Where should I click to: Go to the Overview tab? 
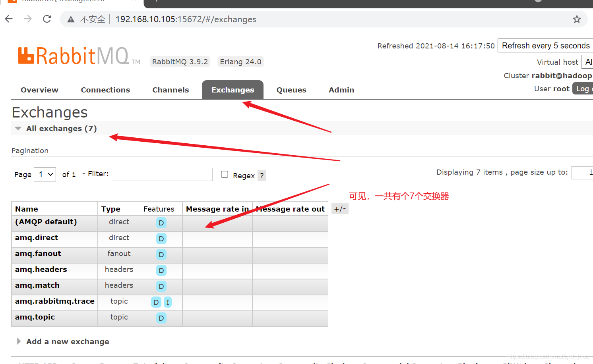click(x=39, y=90)
